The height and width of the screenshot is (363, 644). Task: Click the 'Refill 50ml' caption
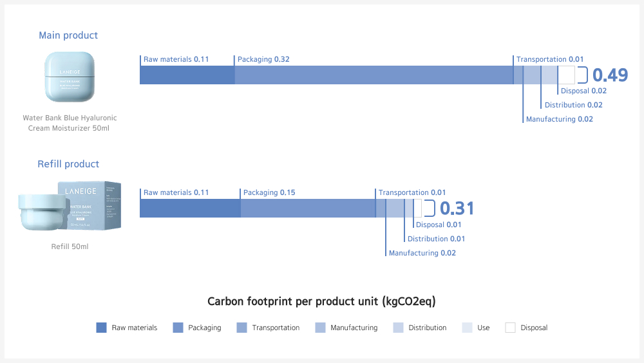[70, 247]
